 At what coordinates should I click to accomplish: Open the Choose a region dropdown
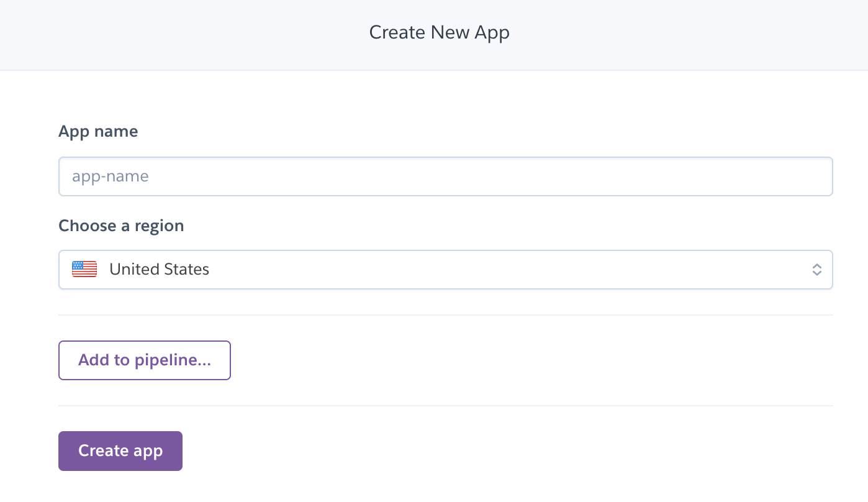(445, 270)
